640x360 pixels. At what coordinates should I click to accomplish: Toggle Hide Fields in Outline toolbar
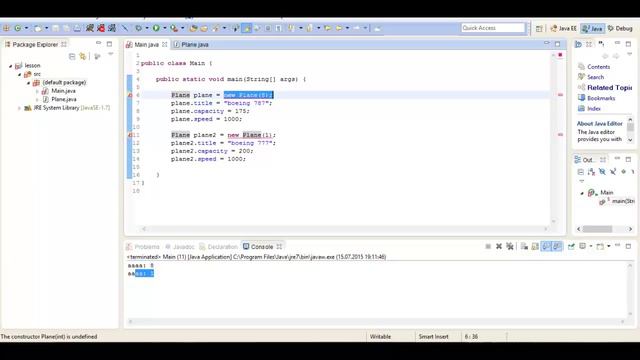pos(602,172)
